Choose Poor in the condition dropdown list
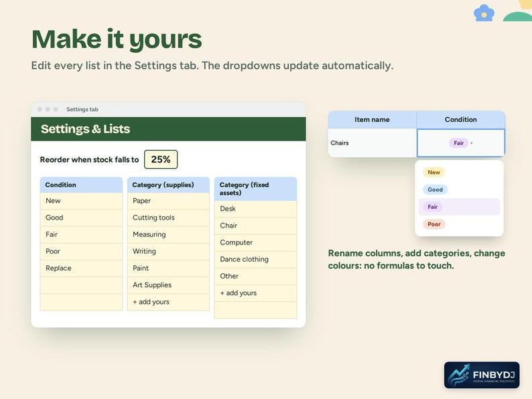 pyautogui.click(x=434, y=224)
